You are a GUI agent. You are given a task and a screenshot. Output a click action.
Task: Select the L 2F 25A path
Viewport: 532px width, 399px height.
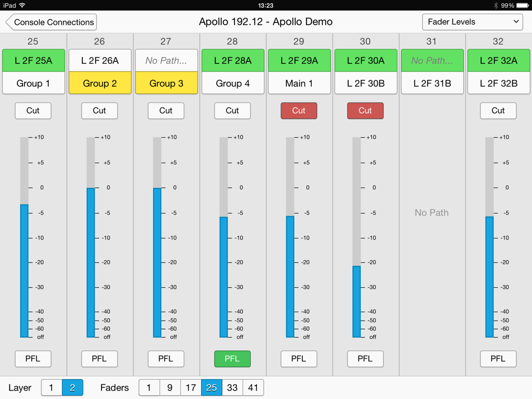point(33,60)
